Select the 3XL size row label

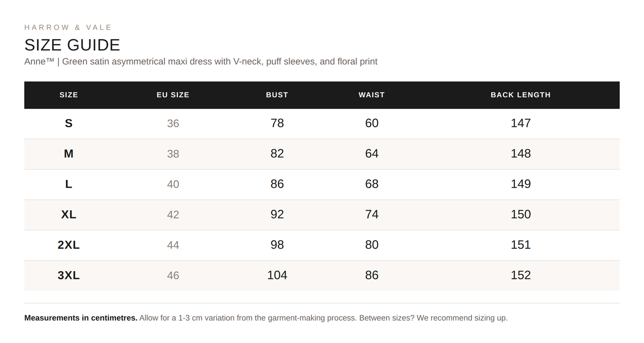point(69,276)
